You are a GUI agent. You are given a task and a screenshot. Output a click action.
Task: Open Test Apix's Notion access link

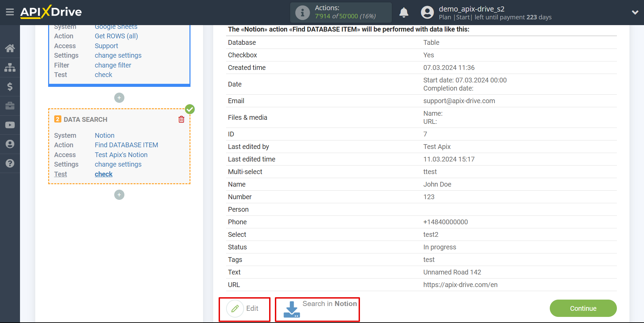(x=121, y=155)
